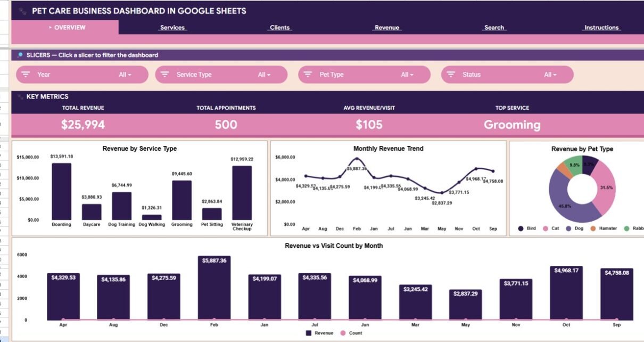Click the filter icon in Pet Type slicer
Image resolution: width=644 pixels, height=342 pixels.
coord(308,75)
